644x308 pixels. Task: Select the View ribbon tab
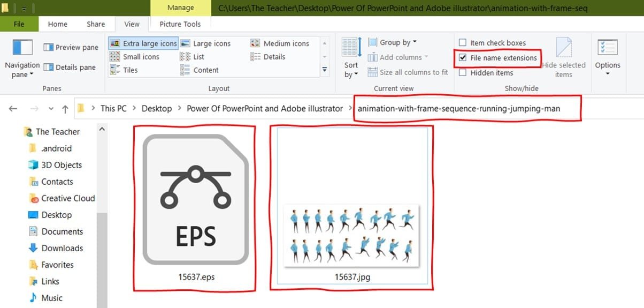pyautogui.click(x=132, y=24)
